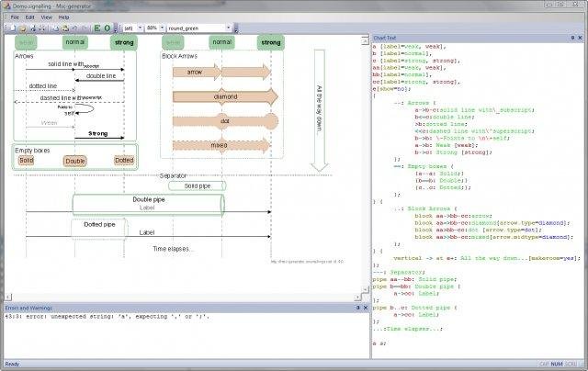Screen dimensions: 588x371
Task: Click the New document toolbar icon
Action: [x=13, y=28]
